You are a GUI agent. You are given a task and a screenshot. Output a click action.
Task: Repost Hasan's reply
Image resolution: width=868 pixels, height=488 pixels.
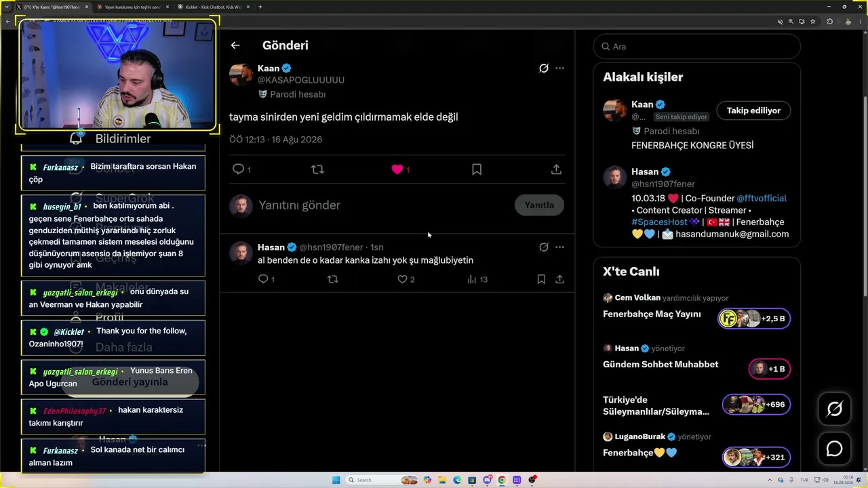(332, 279)
